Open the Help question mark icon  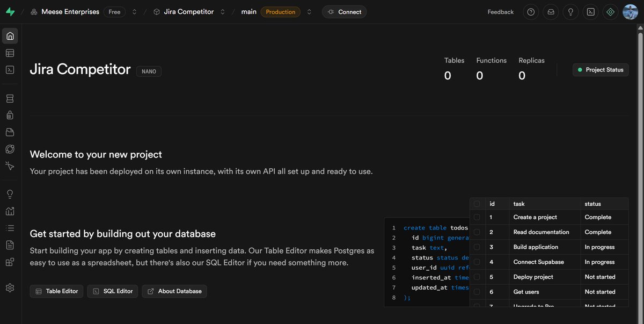pyautogui.click(x=531, y=12)
